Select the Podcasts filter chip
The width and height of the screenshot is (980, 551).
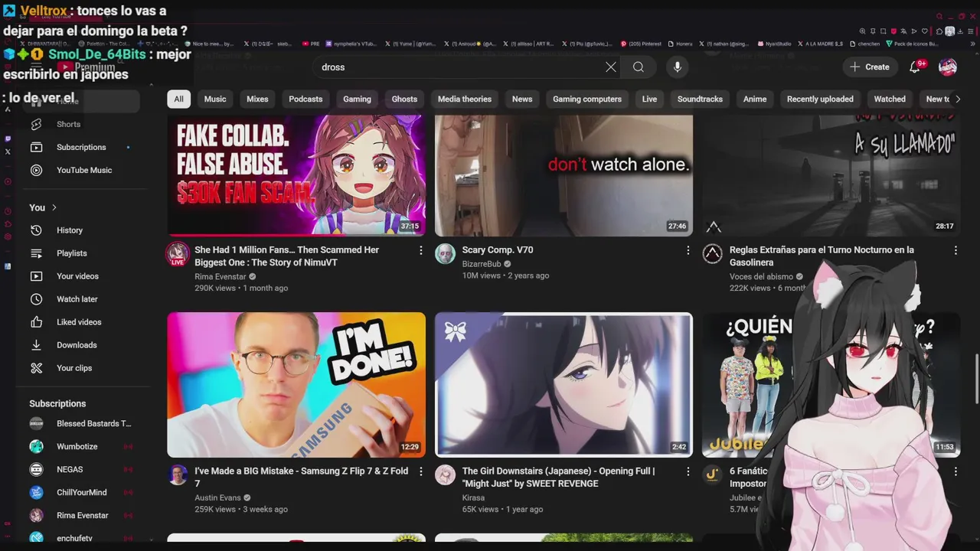pyautogui.click(x=305, y=99)
